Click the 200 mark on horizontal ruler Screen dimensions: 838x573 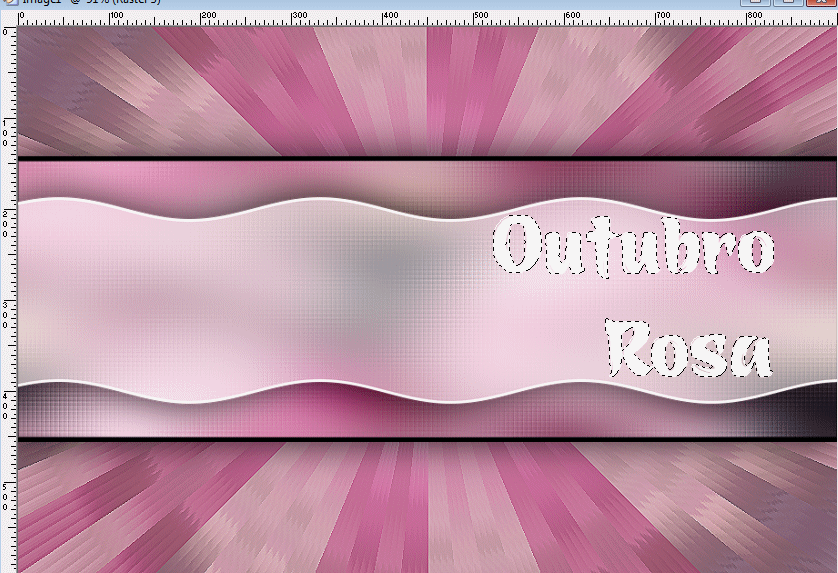208,15
